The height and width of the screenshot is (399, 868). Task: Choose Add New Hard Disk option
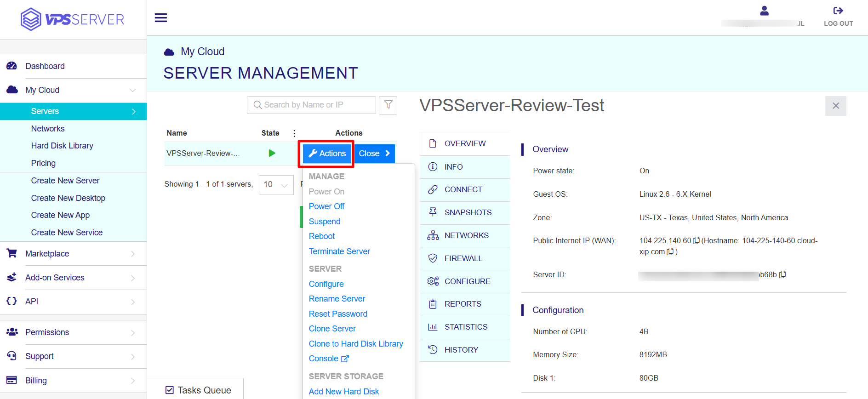344,392
